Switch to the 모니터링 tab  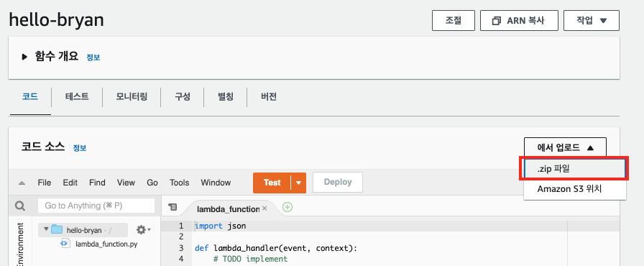click(132, 97)
